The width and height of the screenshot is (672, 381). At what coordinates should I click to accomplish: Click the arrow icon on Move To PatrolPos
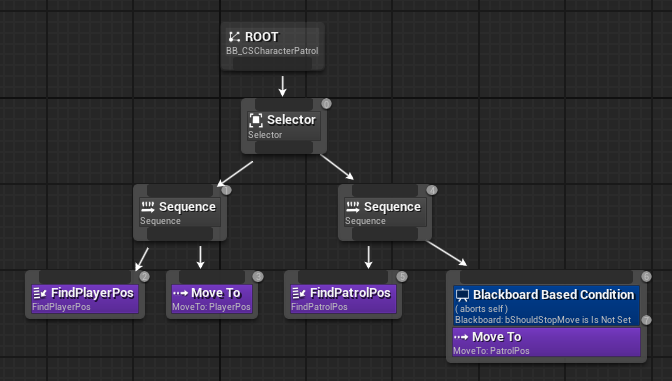click(461, 337)
